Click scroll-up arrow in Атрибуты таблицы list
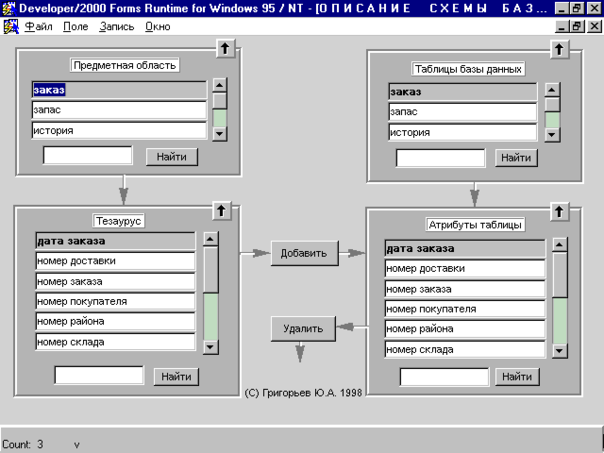This screenshot has width=604, height=453. 560,245
